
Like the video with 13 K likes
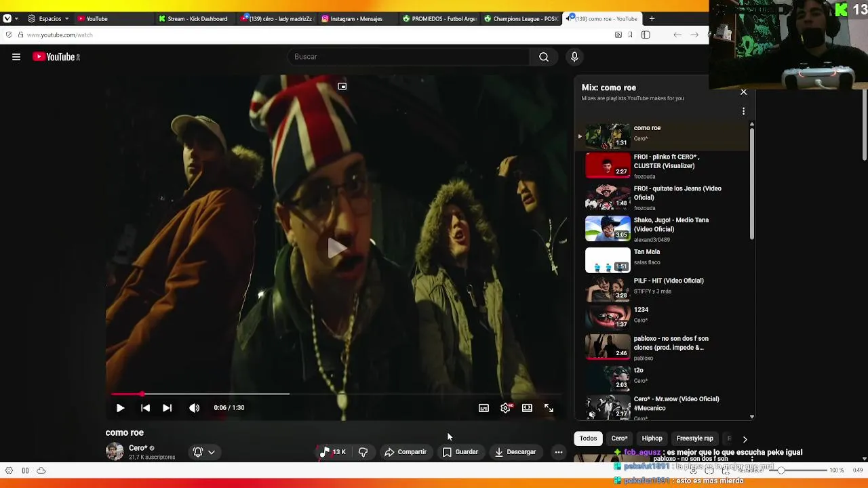pyautogui.click(x=332, y=452)
